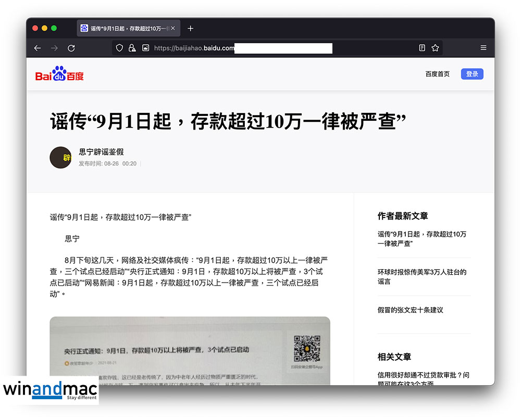Click the Baidu logo
521x420 pixels.
point(59,74)
